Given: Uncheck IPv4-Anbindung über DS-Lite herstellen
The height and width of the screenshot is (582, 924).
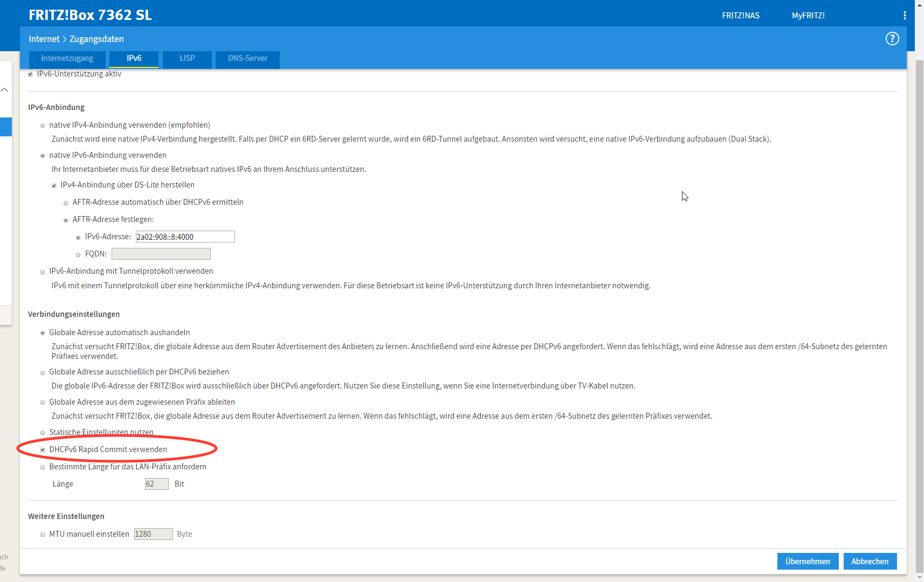Looking at the screenshot, I should tap(54, 186).
